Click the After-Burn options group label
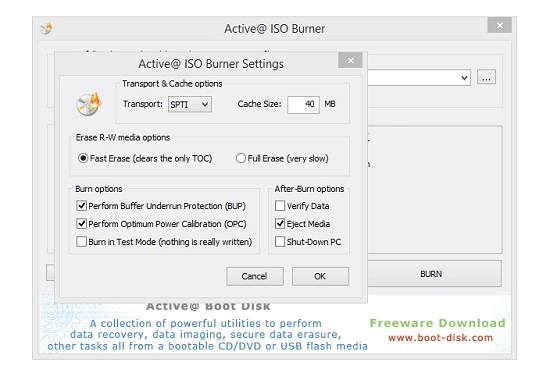Viewport: 550px width, 380px height. click(x=309, y=189)
